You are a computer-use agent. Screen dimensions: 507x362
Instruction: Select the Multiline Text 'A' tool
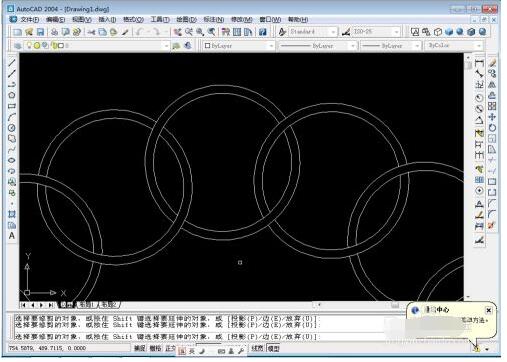point(12,236)
